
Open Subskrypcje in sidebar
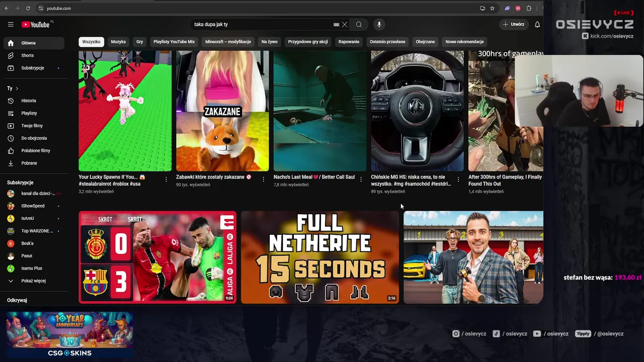[x=34, y=68]
